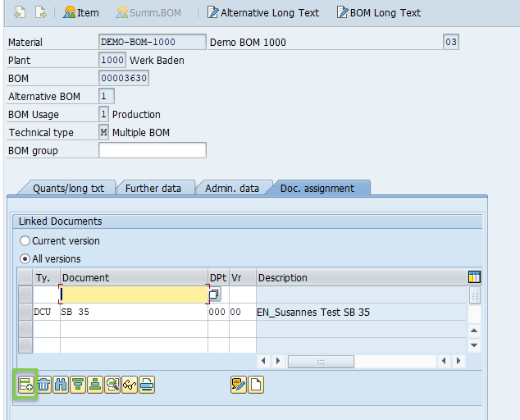Click the sort descending icon
The image size is (520, 420).
(78, 385)
